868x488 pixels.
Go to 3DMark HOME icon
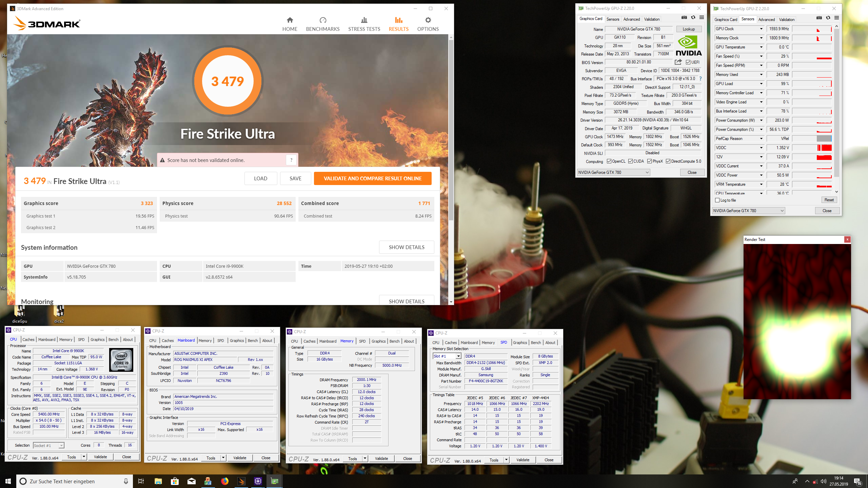pyautogui.click(x=290, y=20)
